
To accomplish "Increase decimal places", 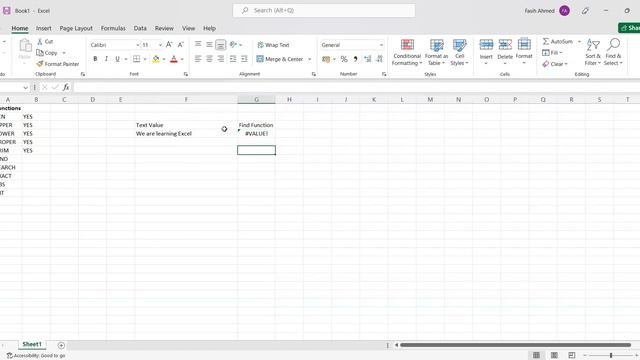I will [x=368, y=59].
